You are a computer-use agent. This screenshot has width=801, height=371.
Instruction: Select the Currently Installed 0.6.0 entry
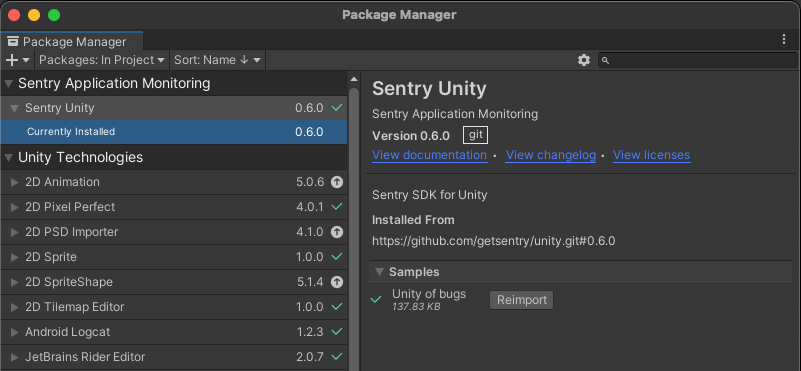pos(174,132)
